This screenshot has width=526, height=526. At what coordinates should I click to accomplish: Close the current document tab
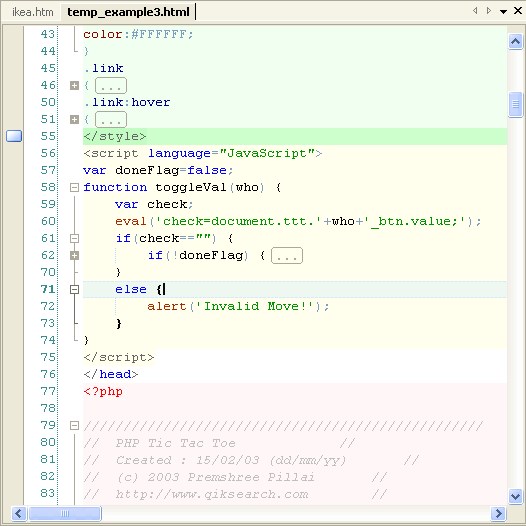pos(518,11)
